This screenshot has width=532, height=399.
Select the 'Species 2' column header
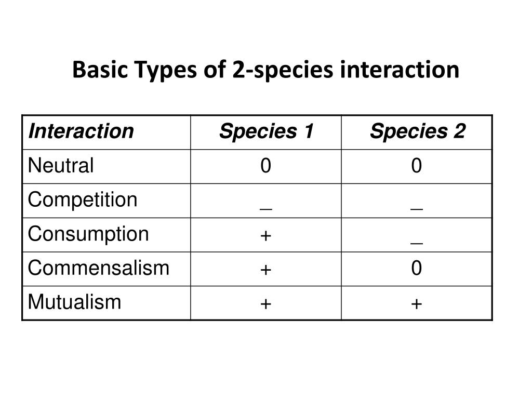(x=417, y=131)
